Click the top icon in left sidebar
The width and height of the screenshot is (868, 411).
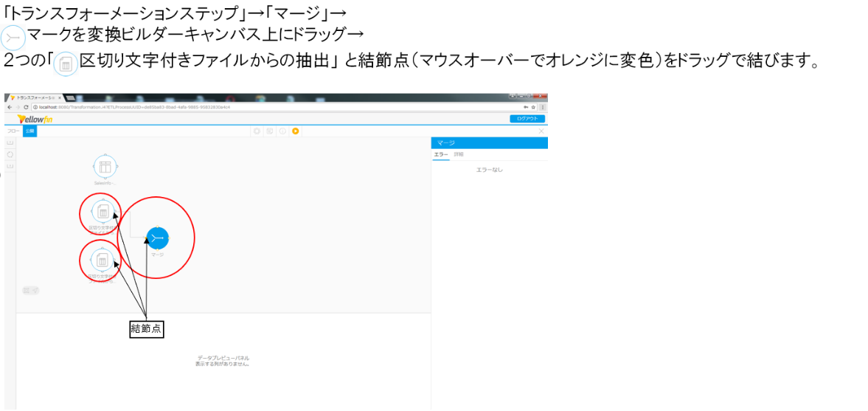coord(10,142)
